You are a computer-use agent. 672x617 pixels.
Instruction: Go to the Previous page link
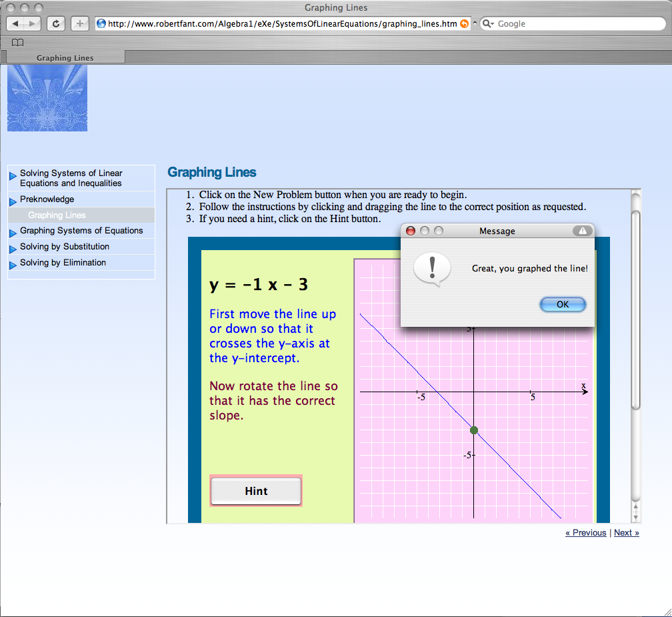click(x=585, y=532)
